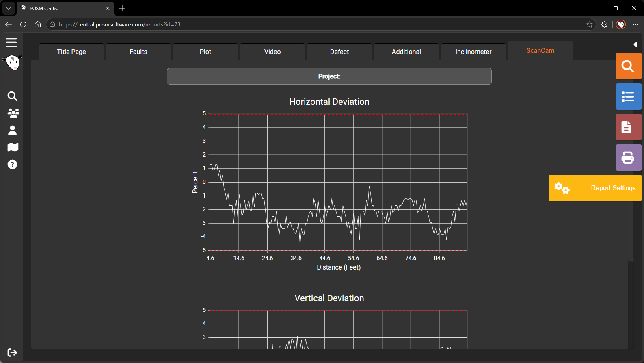Open the map icon in sidebar
This screenshot has width=644, height=363.
(x=13, y=147)
